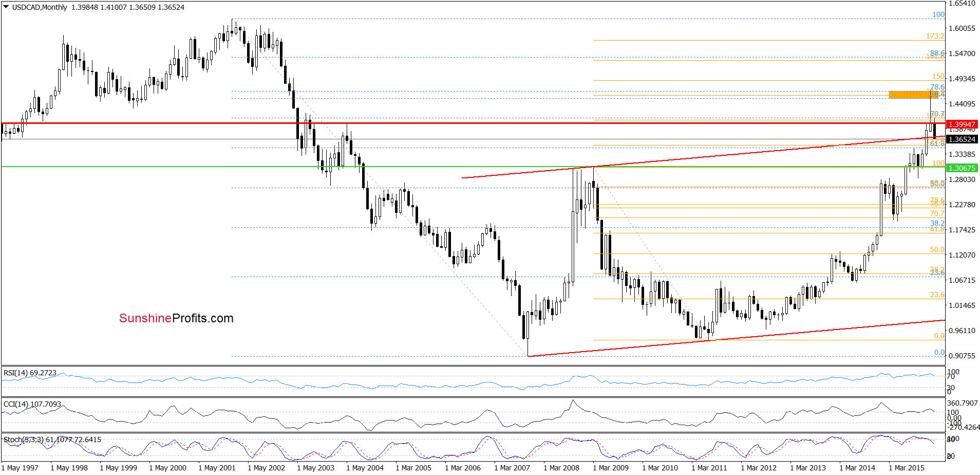
Task: Click the 1 Mar 2009 date label
Action: coord(611,468)
